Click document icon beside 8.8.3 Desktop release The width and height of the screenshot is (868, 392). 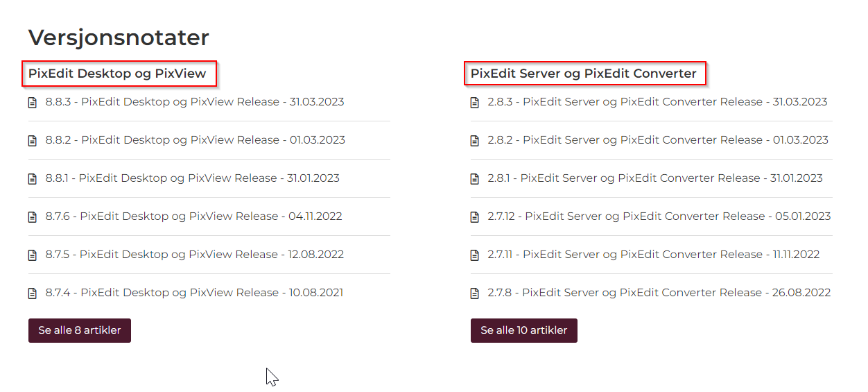pyautogui.click(x=32, y=103)
